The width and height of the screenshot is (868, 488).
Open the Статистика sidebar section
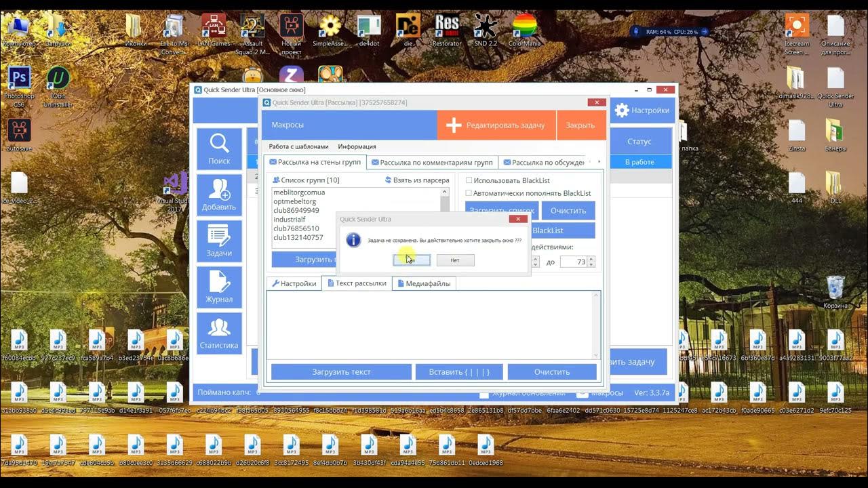tap(219, 333)
